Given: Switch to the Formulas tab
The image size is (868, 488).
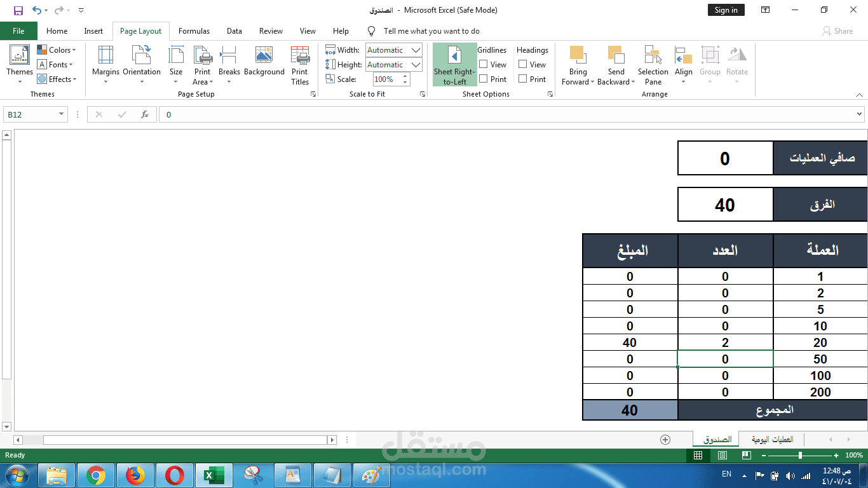Looking at the screenshot, I should [194, 31].
